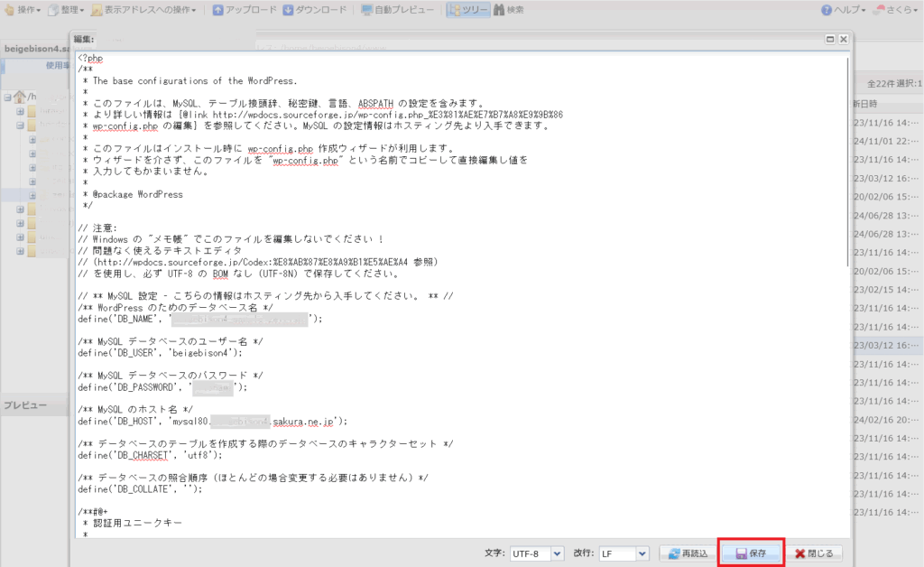This screenshot has width=924, height=567.
Task: Select the home folder icon in the tree
Action: click(x=21, y=96)
